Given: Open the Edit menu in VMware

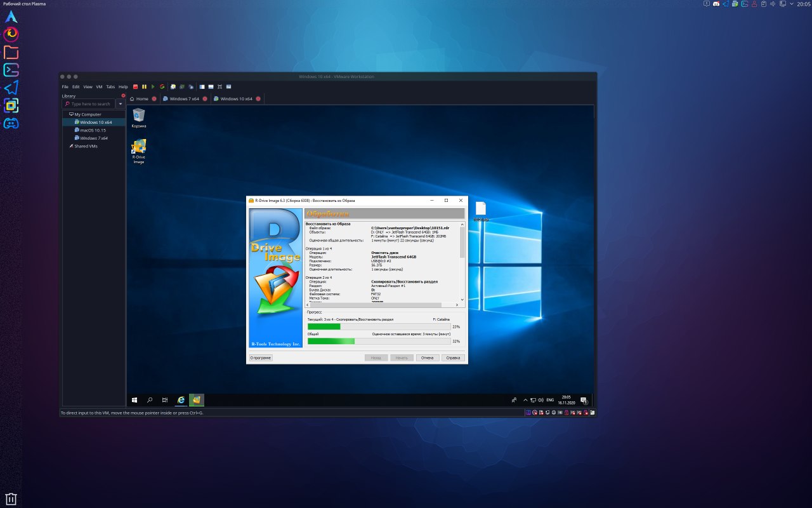Looking at the screenshot, I should [x=76, y=86].
